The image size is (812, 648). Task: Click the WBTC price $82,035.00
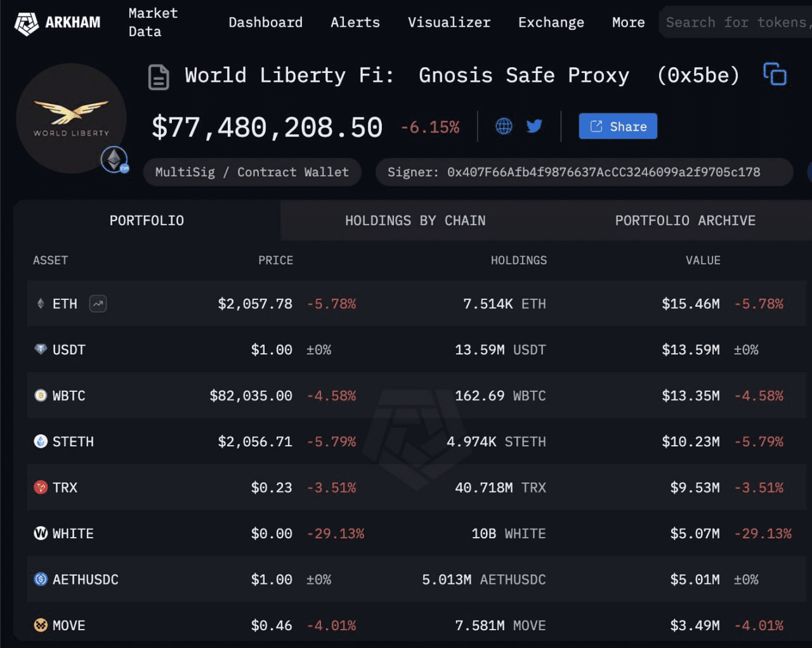(x=251, y=396)
